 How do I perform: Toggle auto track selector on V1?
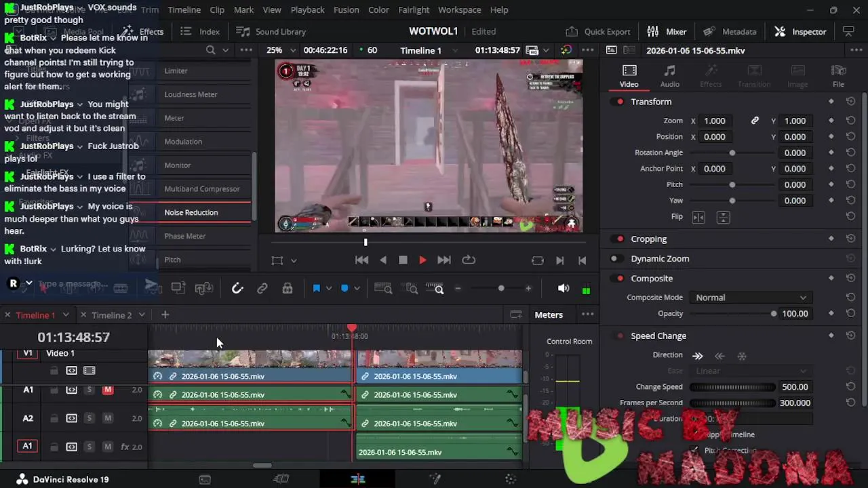[71, 371]
